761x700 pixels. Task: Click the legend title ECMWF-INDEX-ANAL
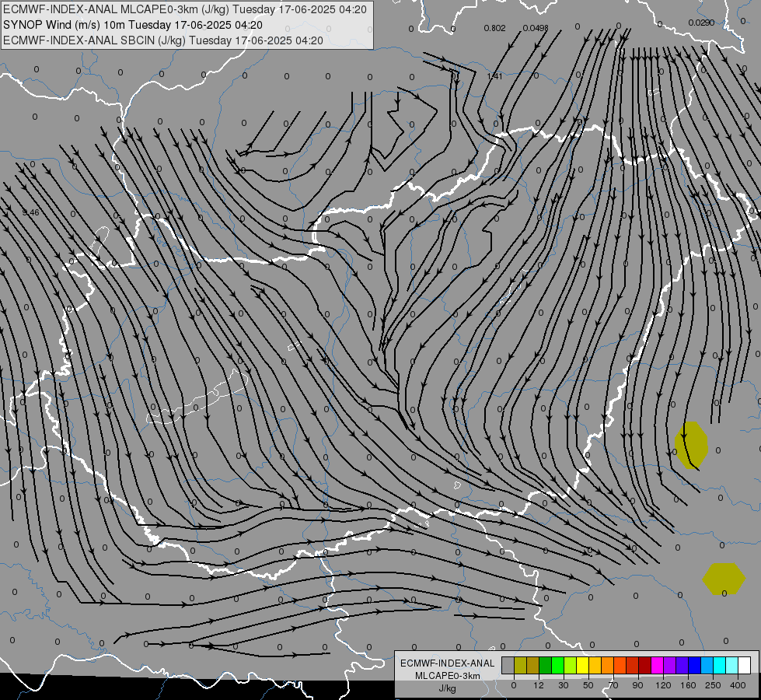coord(448,663)
